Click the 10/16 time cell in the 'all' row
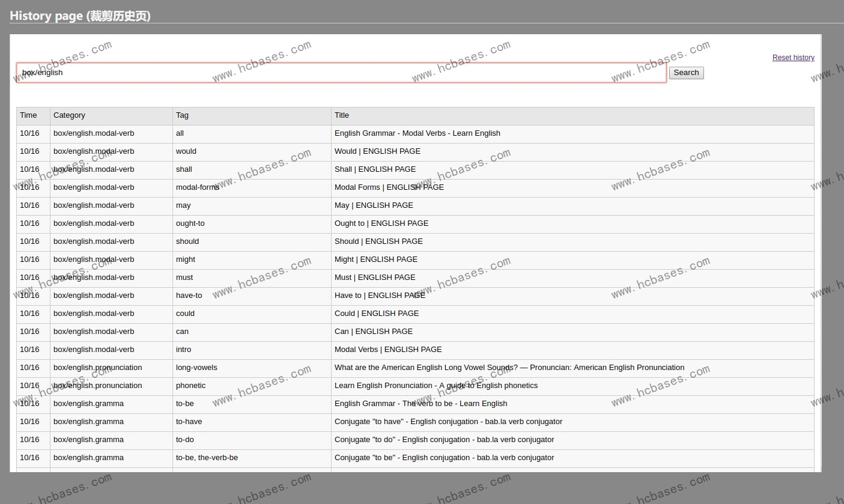844x504 pixels. (x=33, y=134)
